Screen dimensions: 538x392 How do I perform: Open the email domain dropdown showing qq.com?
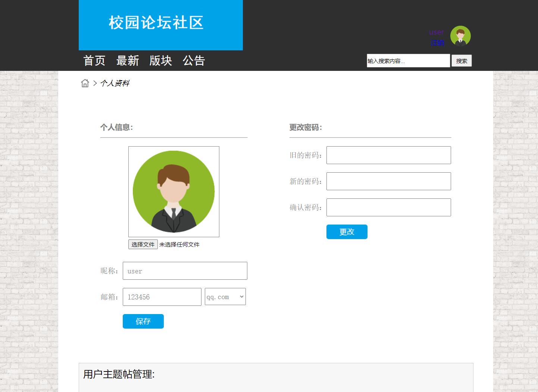point(225,297)
